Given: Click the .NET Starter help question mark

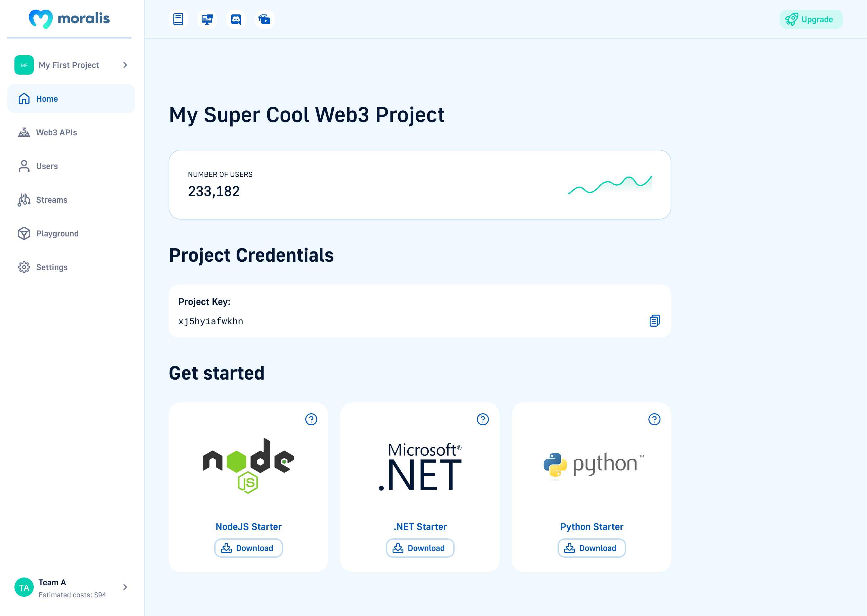Looking at the screenshot, I should [x=483, y=420].
